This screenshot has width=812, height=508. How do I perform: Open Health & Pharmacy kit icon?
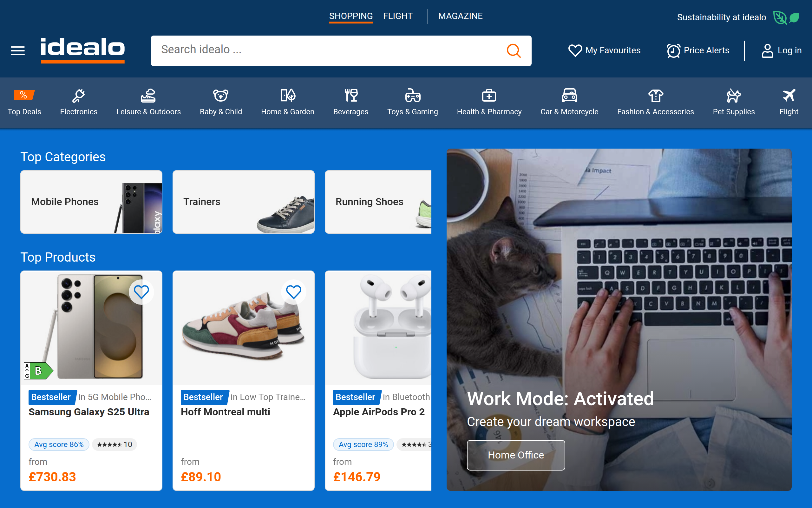click(489, 96)
